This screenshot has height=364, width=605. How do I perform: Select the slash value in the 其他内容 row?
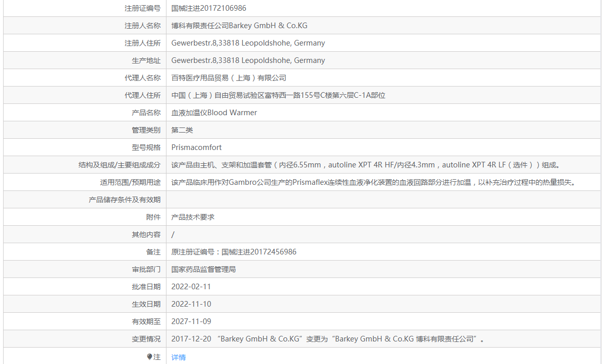pyautogui.click(x=173, y=234)
